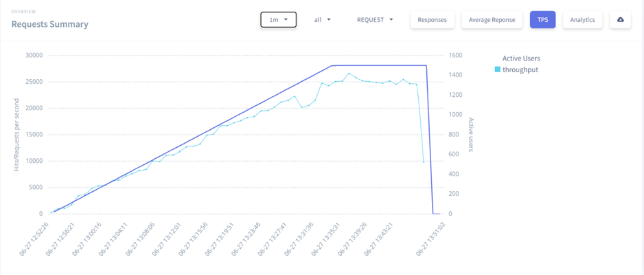
Task: Click the 1400 right axis label
Action: 455,75
